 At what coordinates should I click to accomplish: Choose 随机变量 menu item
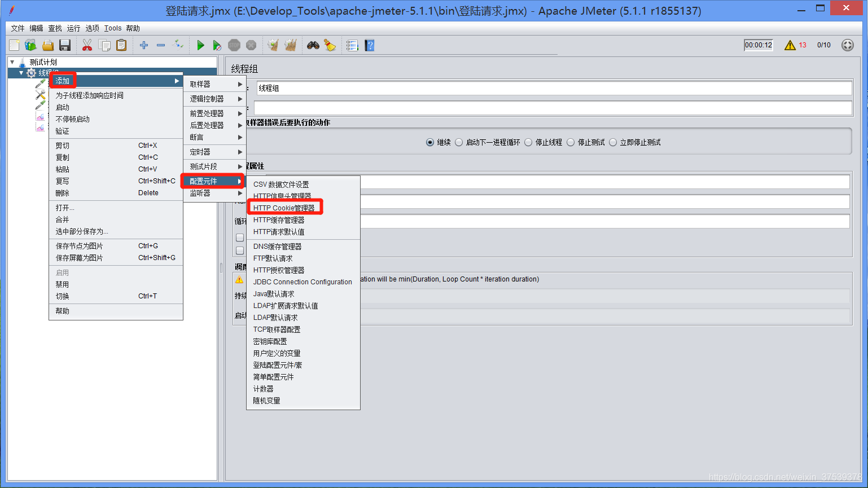coord(304,401)
